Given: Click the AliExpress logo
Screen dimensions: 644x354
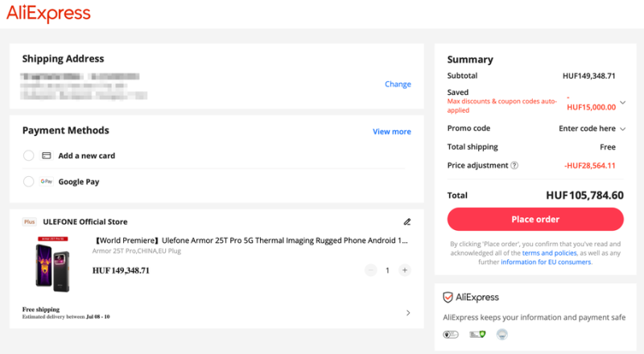Looking at the screenshot, I should [x=49, y=14].
